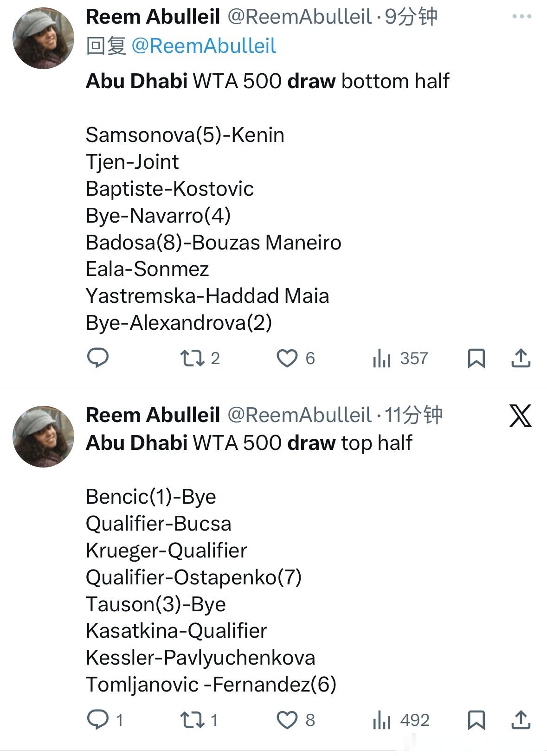
Task: Retweet the top half draw tweet
Action: pos(192,720)
